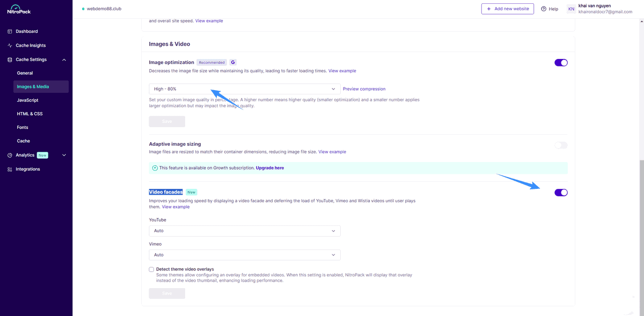Open the Vimeo facade dropdown
644x316 pixels.
point(245,255)
